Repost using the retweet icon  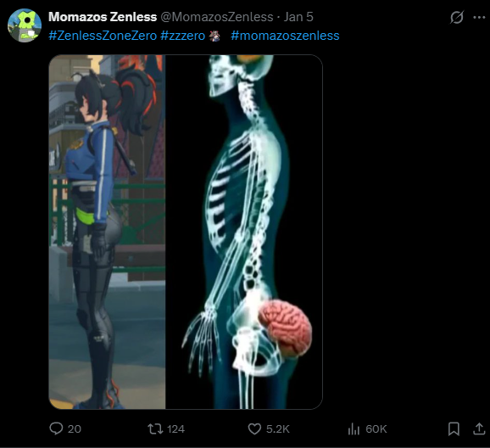tap(155, 429)
